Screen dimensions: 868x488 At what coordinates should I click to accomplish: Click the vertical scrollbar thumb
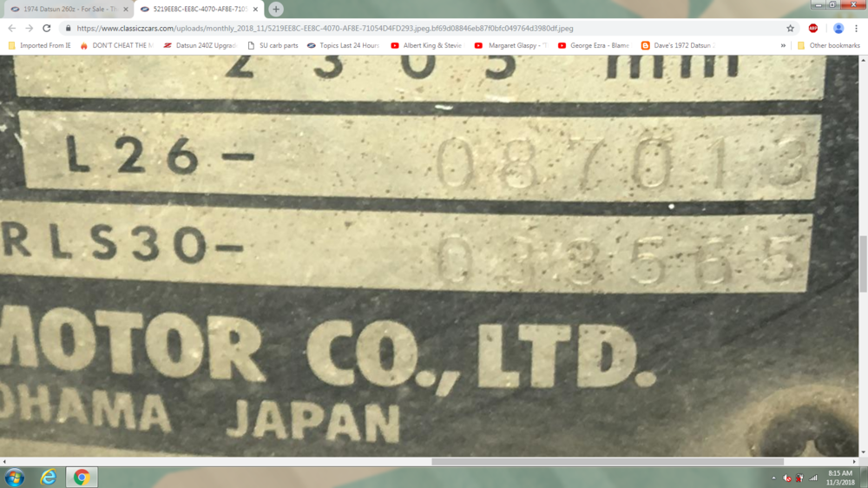(x=863, y=264)
